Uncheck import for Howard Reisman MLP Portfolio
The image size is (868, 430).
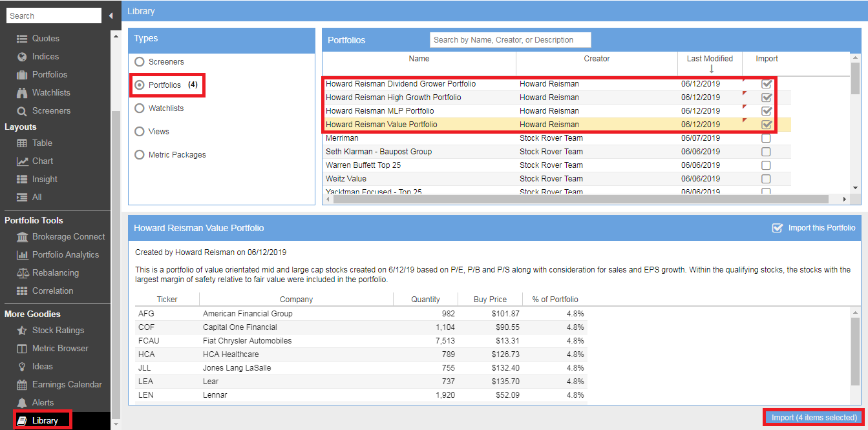click(767, 111)
